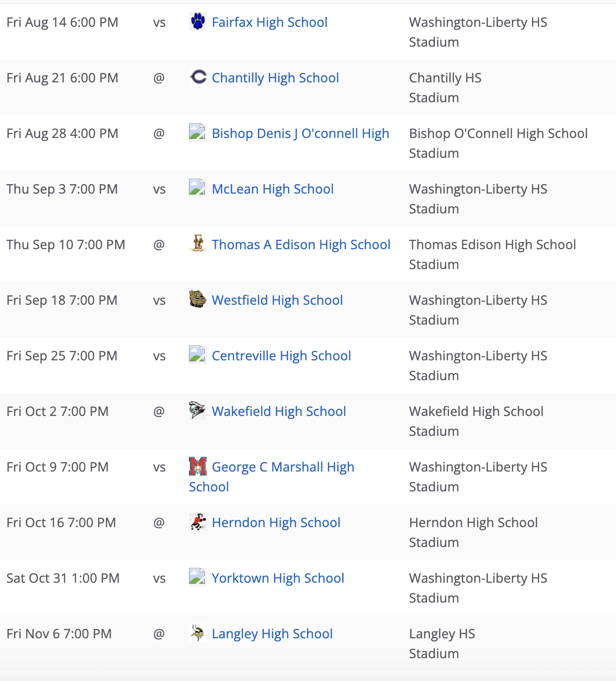This screenshot has height=681, width=616.
Task: Click the Chantilly High School C logo
Action: [x=198, y=77]
